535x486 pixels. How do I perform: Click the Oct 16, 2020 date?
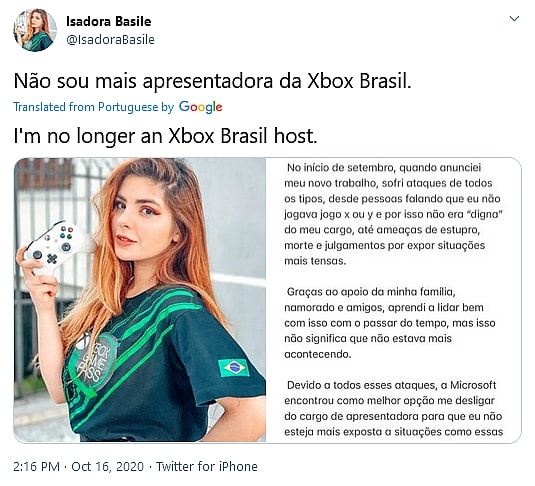tap(107, 466)
